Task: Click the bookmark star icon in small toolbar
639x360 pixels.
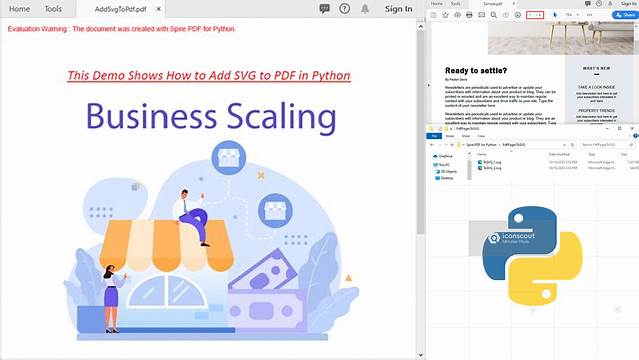Action: pyautogui.click(x=445, y=15)
